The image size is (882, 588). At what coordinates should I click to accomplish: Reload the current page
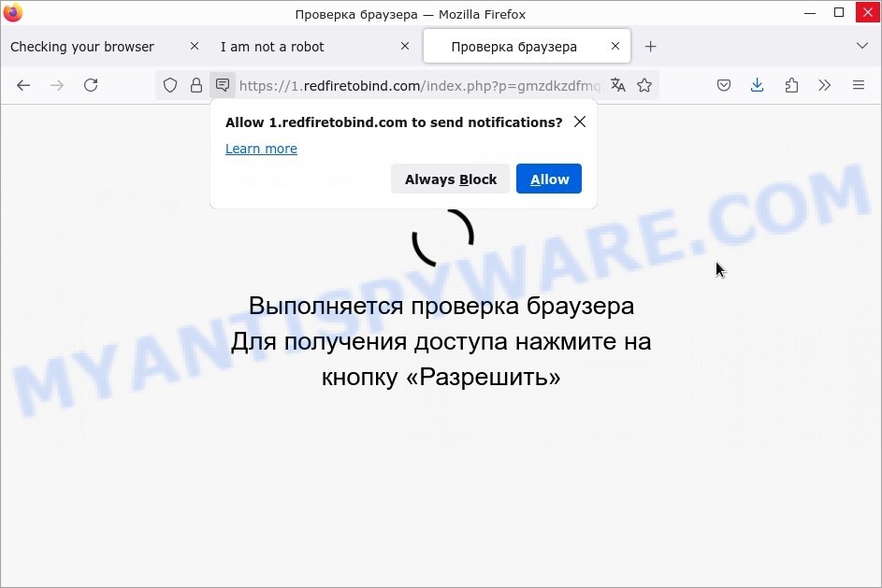point(91,85)
